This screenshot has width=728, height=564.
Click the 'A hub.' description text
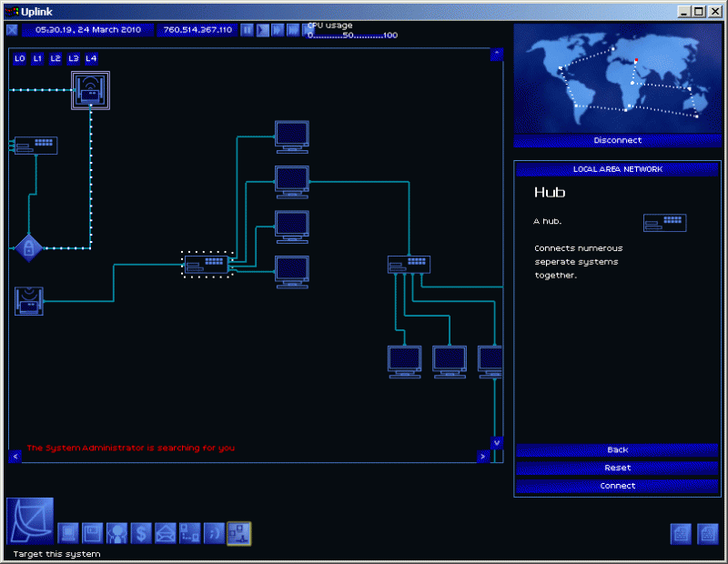pyautogui.click(x=548, y=221)
